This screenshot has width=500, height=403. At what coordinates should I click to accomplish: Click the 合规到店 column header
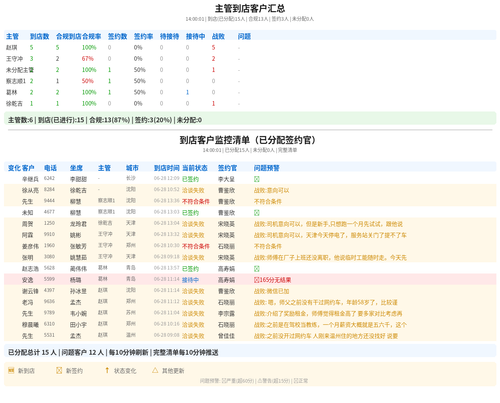coord(69,36)
